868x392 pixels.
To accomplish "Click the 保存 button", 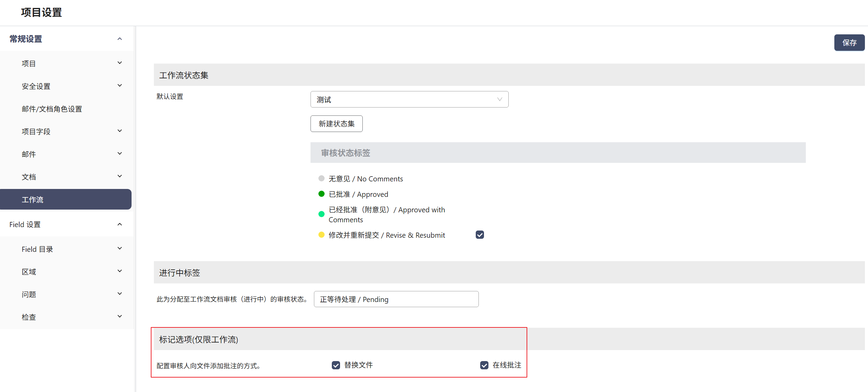I will [x=849, y=43].
